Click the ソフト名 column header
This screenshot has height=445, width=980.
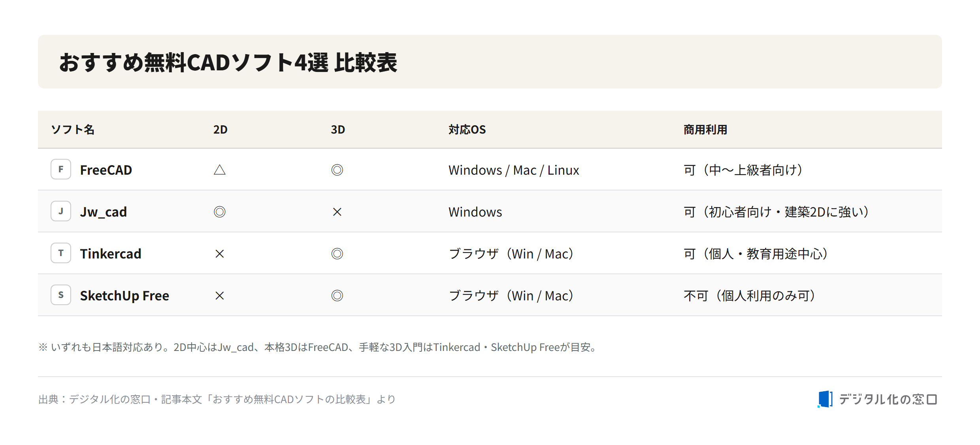pos(73,130)
